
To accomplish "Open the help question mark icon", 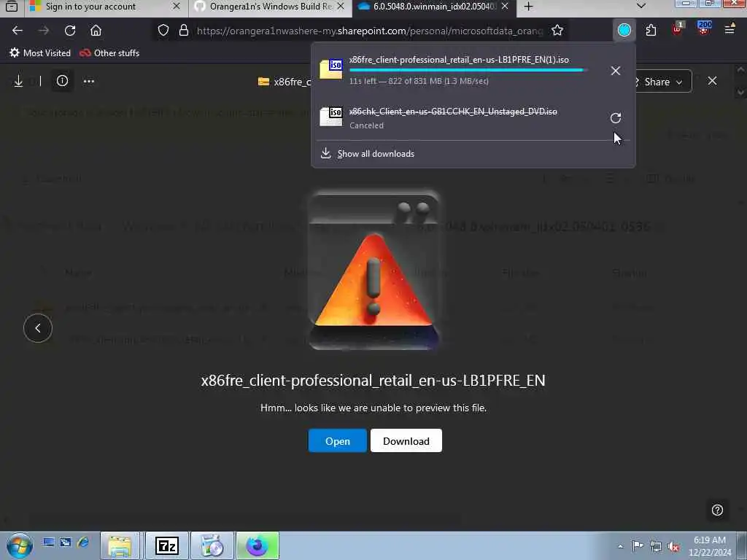I will pyautogui.click(x=717, y=510).
